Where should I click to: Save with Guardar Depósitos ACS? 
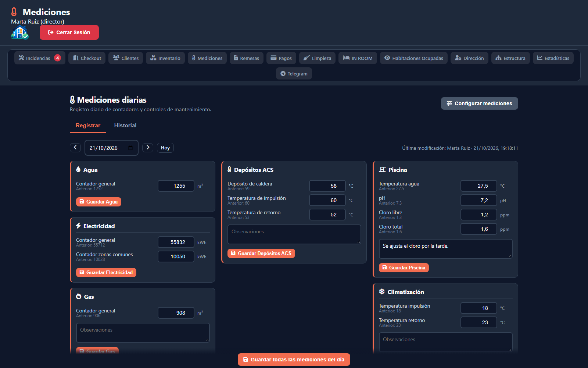[261, 253]
